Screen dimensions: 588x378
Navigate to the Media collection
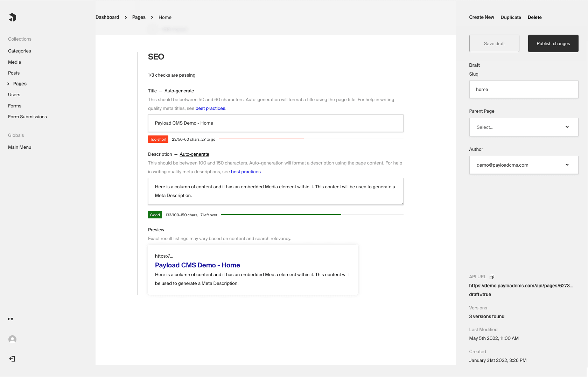pyautogui.click(x=14, y=62)
